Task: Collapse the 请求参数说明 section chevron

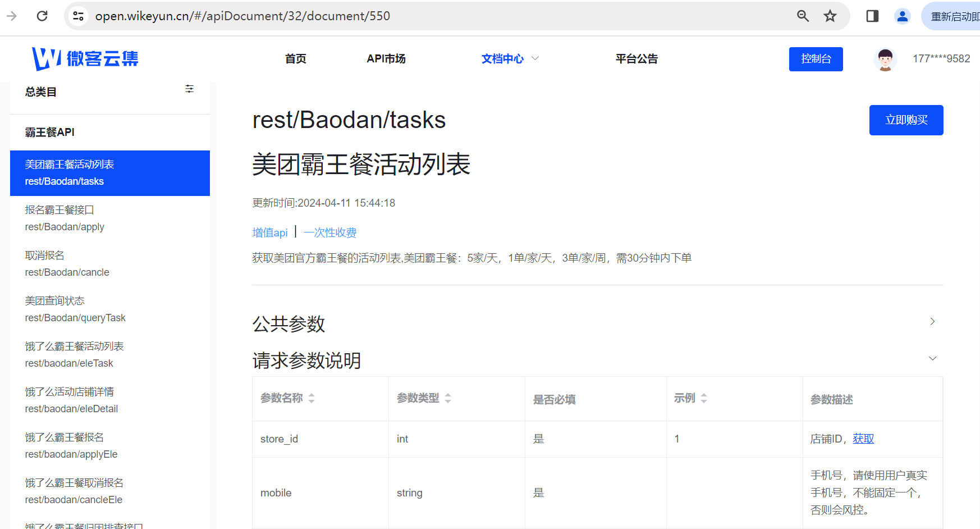Action: [932, 358]
